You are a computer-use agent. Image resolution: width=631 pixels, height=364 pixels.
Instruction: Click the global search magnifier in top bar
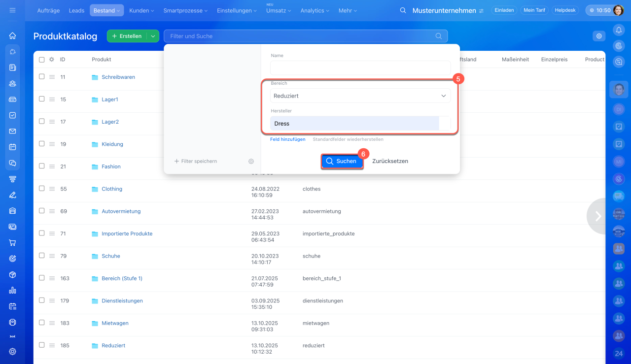pos(403,10)
